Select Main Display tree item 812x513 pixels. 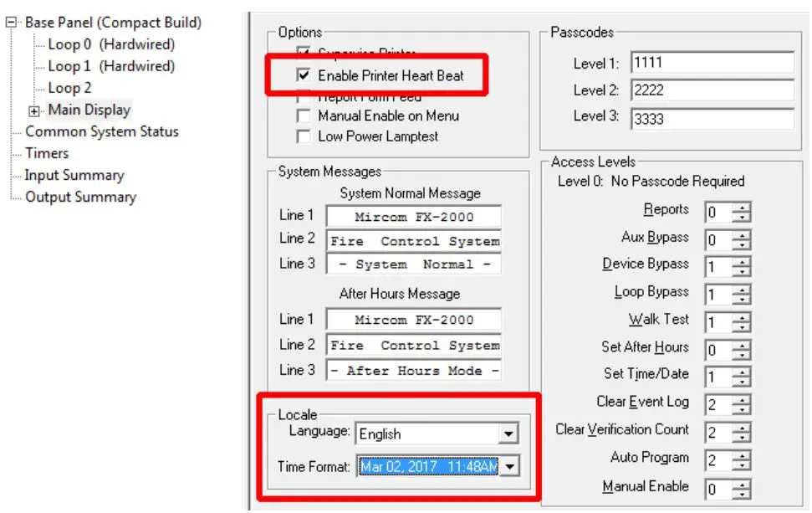[89, 110]
